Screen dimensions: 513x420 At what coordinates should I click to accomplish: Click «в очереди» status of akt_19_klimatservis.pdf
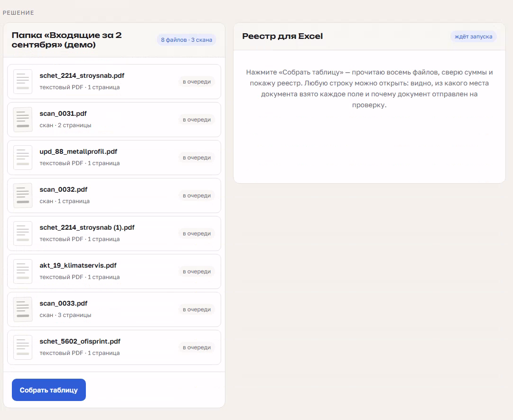[x=196, y=271]
